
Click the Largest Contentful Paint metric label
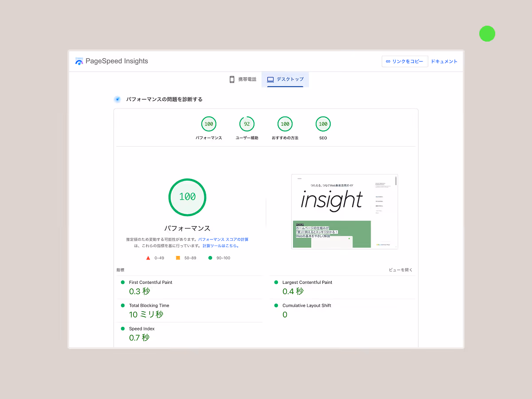[x=307, y=282]
